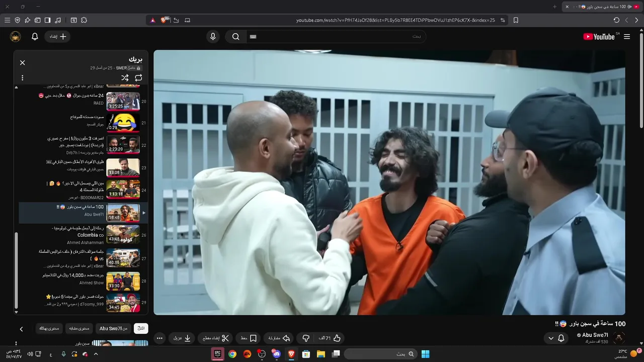Open a new browser tab
Screen dimensions: 644x362
(555, 7)
